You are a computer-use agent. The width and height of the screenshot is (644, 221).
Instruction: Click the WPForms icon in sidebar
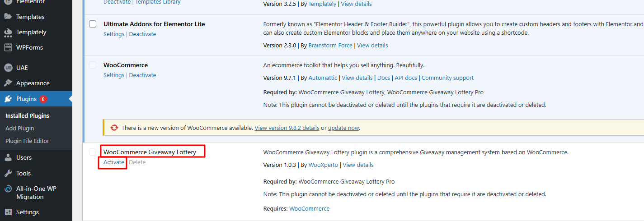coord(8,47)
